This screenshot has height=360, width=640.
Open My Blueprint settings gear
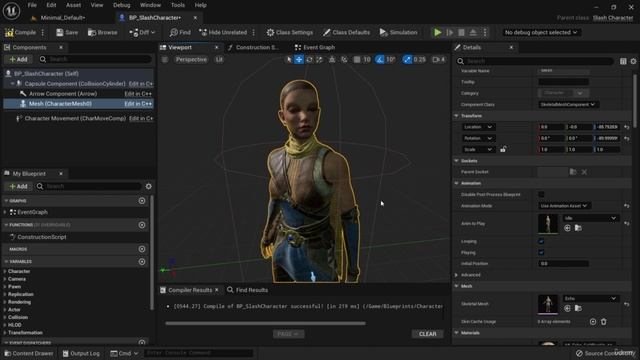pos(149,186)
